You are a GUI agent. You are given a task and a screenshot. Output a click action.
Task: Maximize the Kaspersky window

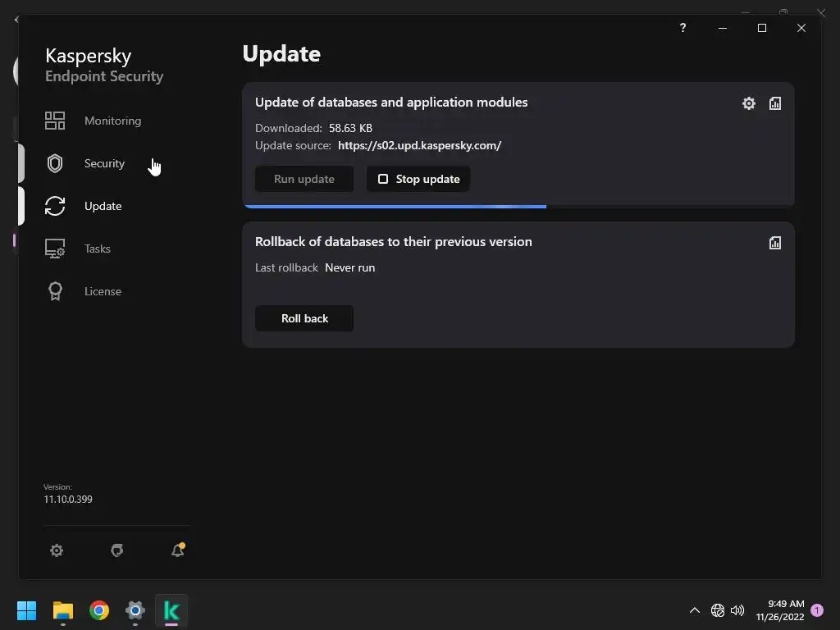click(x=762, y=28)
